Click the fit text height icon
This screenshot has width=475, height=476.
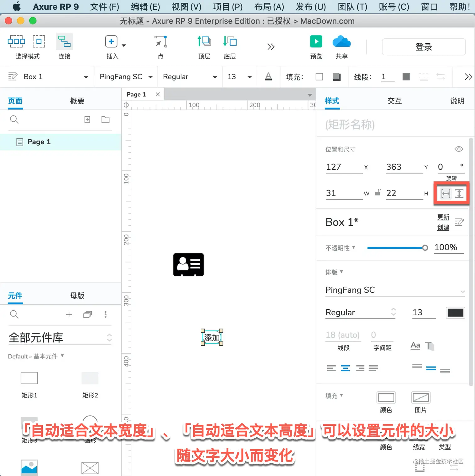(x=459, y=193)
